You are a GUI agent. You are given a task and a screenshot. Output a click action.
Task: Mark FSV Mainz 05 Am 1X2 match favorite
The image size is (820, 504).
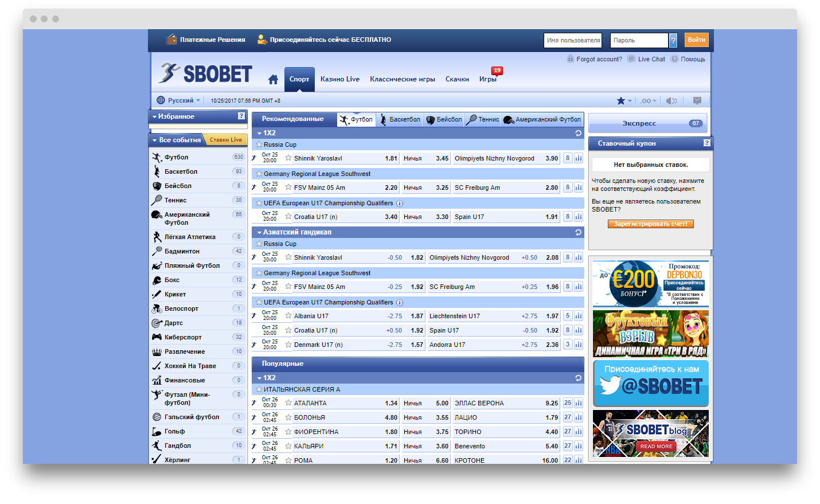pyautogui.click(x=288, y=187)
